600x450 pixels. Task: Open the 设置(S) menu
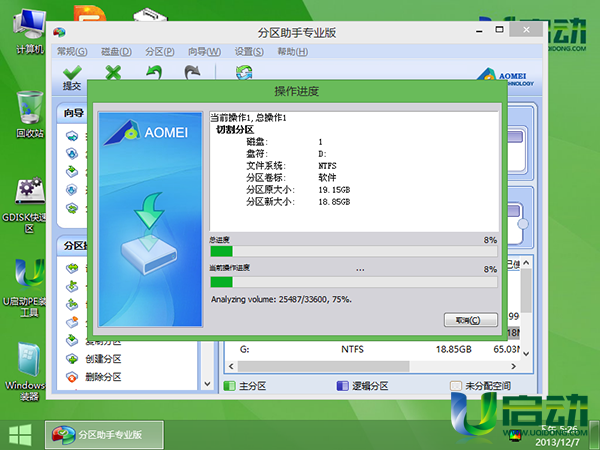249,51
